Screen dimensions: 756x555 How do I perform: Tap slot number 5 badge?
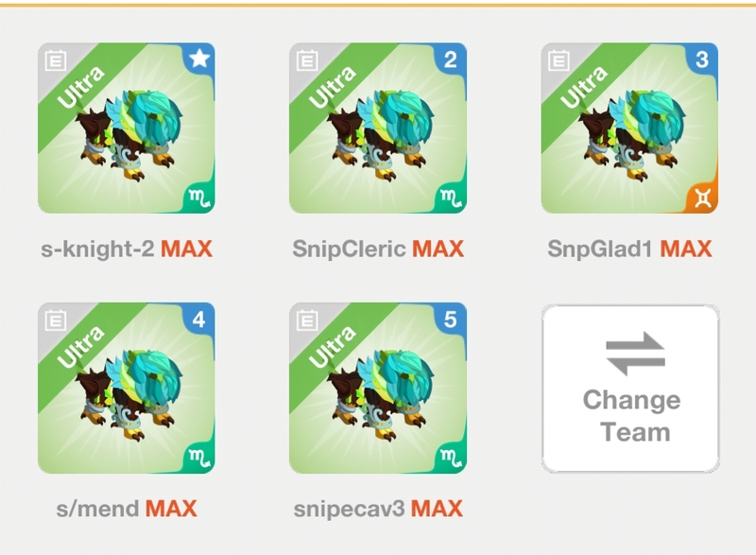coord(451,320)
